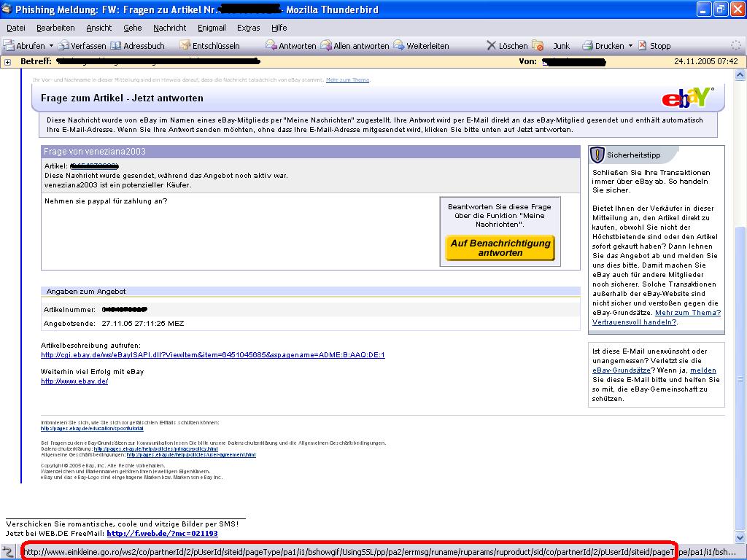Click the scrollbar up arrow

tap(740, 75)
